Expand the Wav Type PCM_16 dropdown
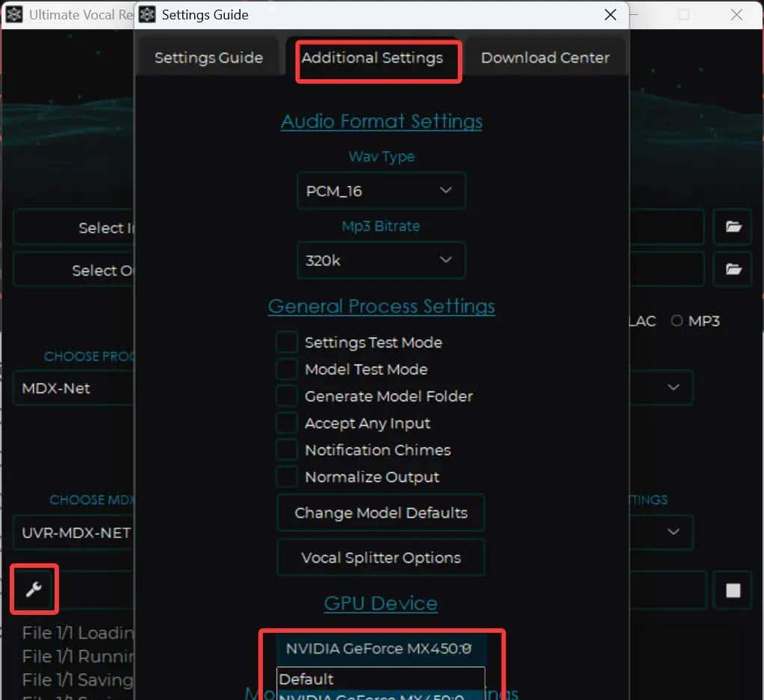Image resolution: width=764 pixels, height=700 pixels. tap(381, 191)
